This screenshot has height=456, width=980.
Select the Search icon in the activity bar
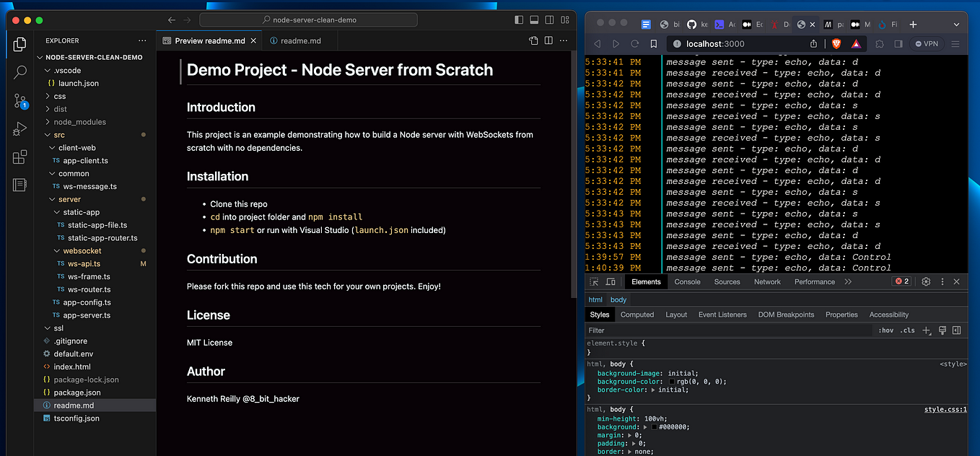(x=19, y=72)
